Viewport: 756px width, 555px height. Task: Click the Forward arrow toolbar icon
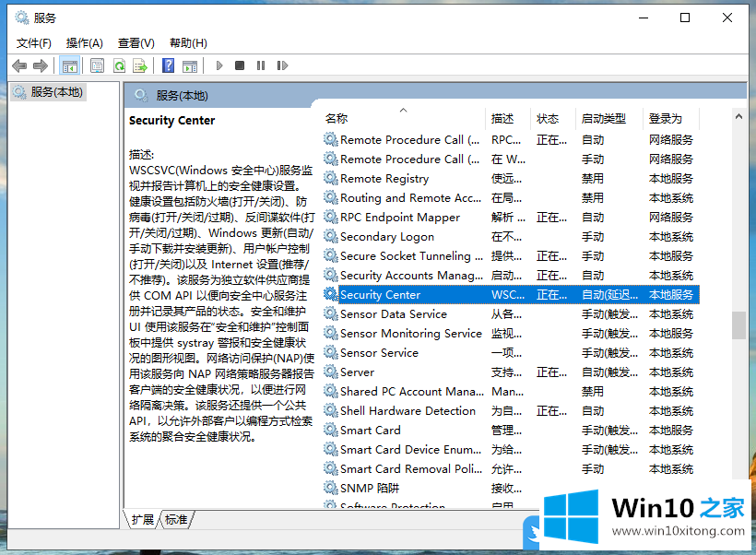tap(40, 65)
